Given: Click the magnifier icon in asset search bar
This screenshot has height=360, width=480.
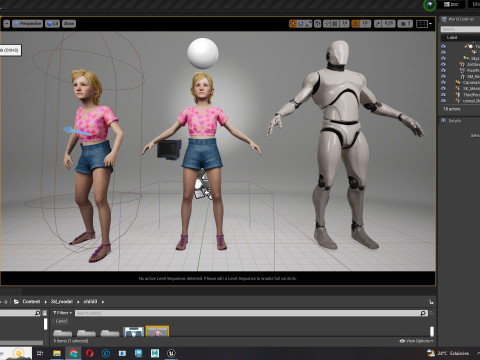Looking at the screenshot, I should point(423,313).
